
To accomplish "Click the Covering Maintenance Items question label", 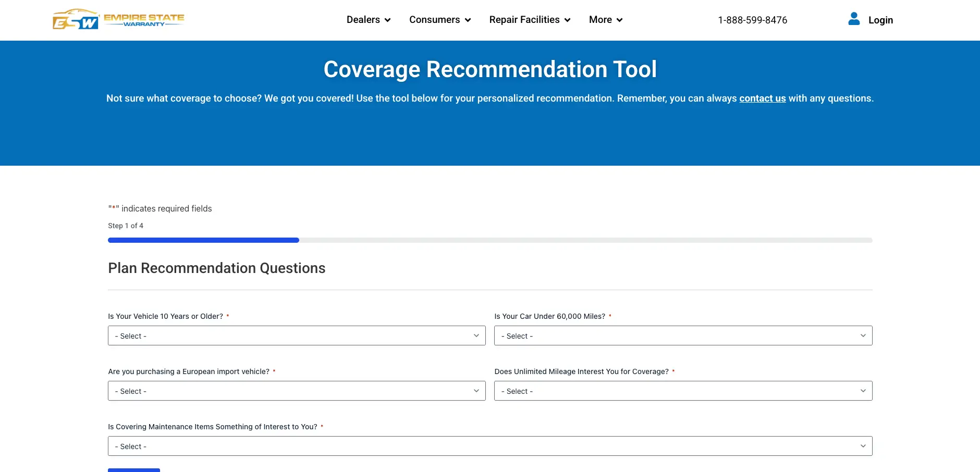I will [213, 427].
